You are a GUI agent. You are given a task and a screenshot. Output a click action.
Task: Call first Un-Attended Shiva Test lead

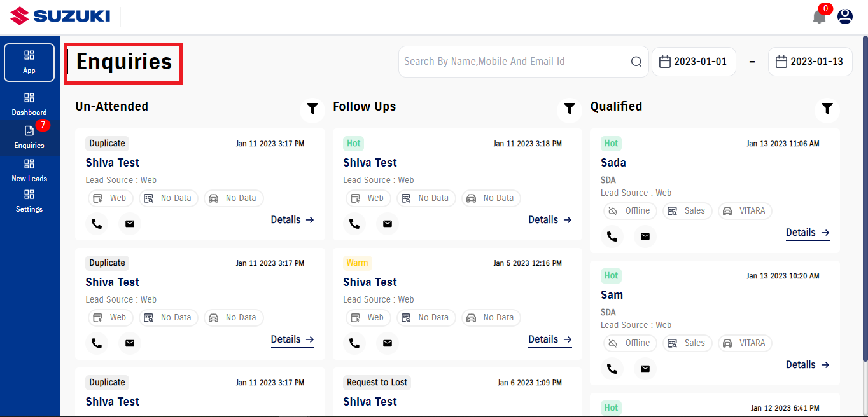pos(97,224)
